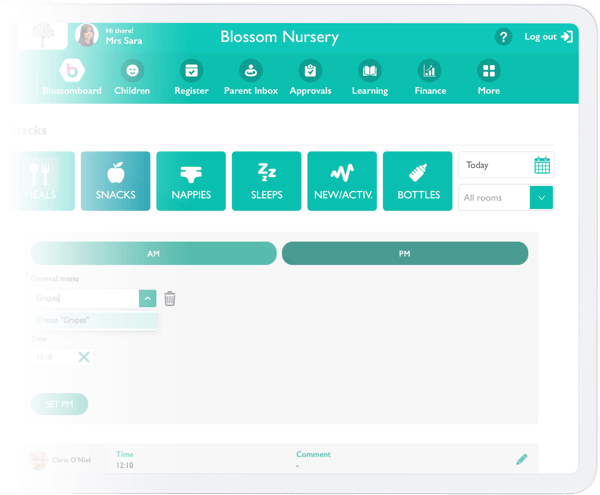
Task: Delete menu item with trash icon
Action: point(170,298)
